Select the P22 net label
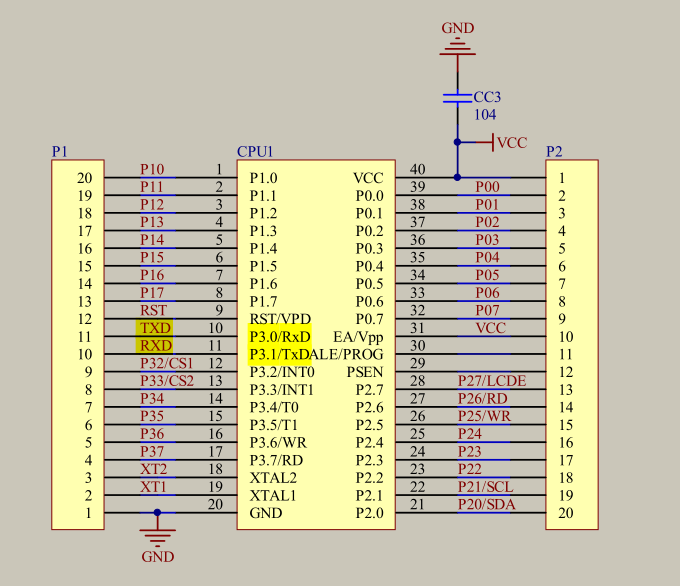680x586 pixels. (x=470, y=469)
